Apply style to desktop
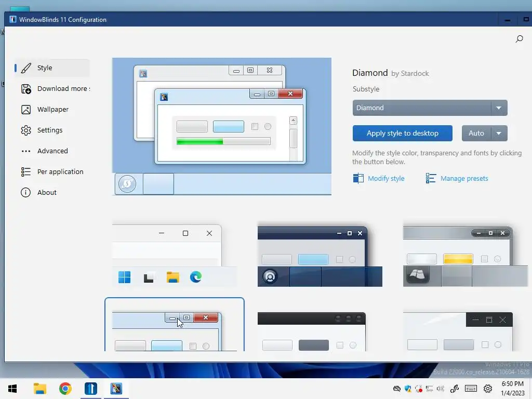 click(403, 134)
